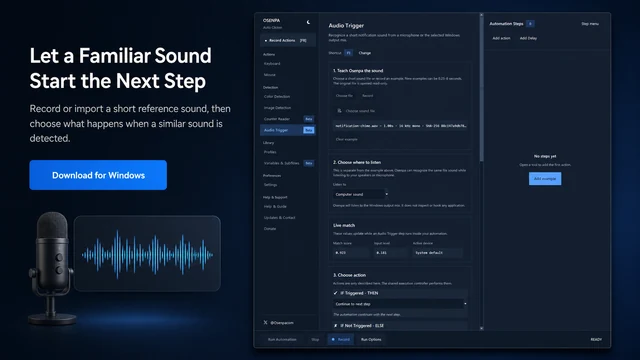Open Color Detection in sidebar
Image resolution: width=640 pixels, height=360 pixels.
pyautogui.click(x=277, y=97)
